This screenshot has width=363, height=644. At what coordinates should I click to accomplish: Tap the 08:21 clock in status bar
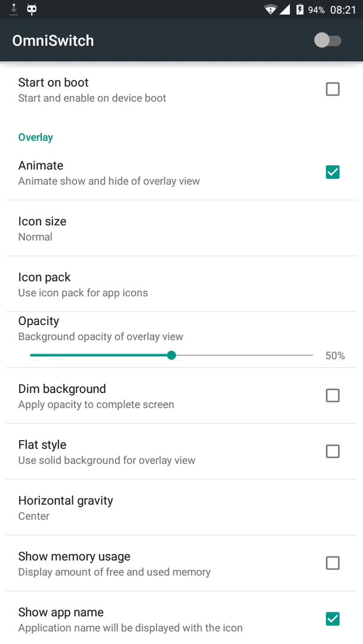(343, 10)
